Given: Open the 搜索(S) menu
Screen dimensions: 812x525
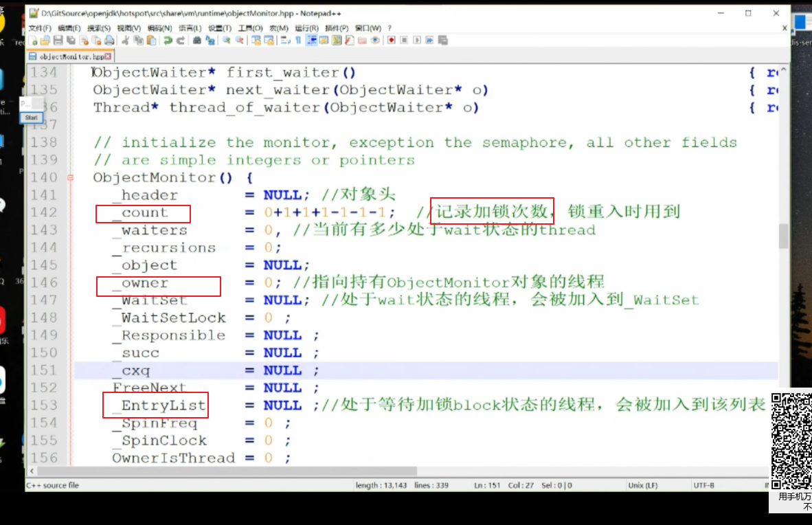Looking at the screenshot, I should (x=99, y=28).
